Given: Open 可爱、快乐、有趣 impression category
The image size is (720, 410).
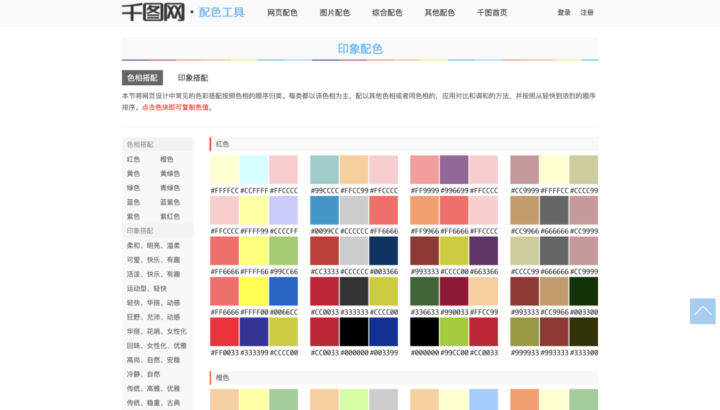Looking at the screenshot, I should [153, 260].
